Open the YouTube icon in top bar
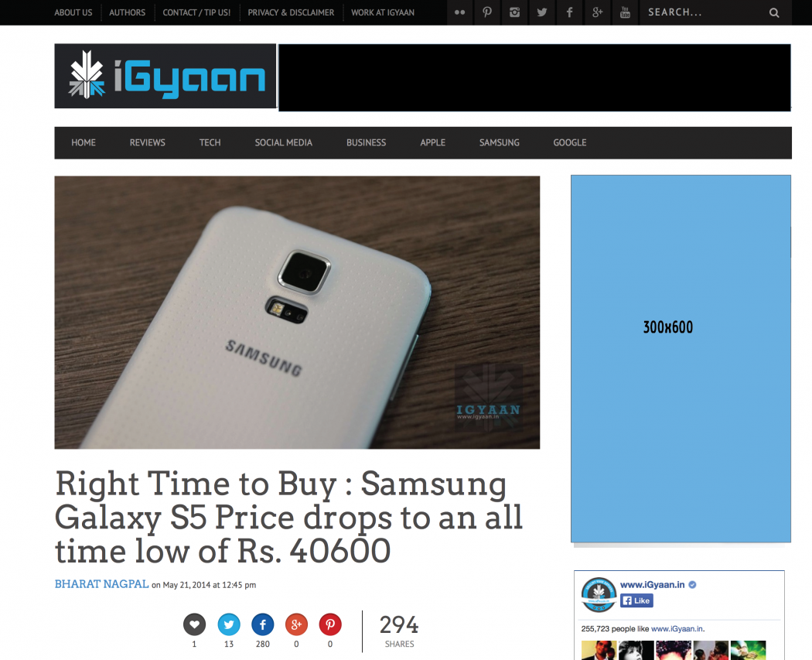812x660 pixels. (x=625, y=12)
